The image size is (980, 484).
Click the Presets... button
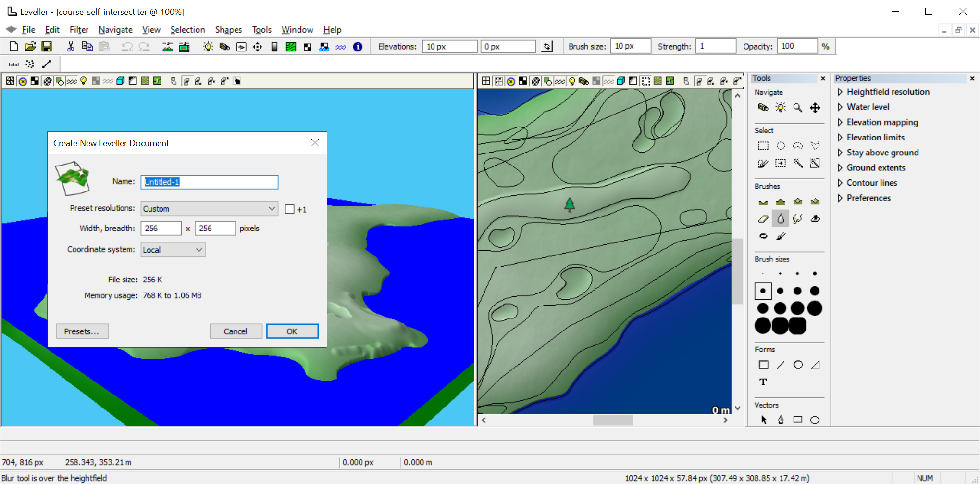click(82, 331)
